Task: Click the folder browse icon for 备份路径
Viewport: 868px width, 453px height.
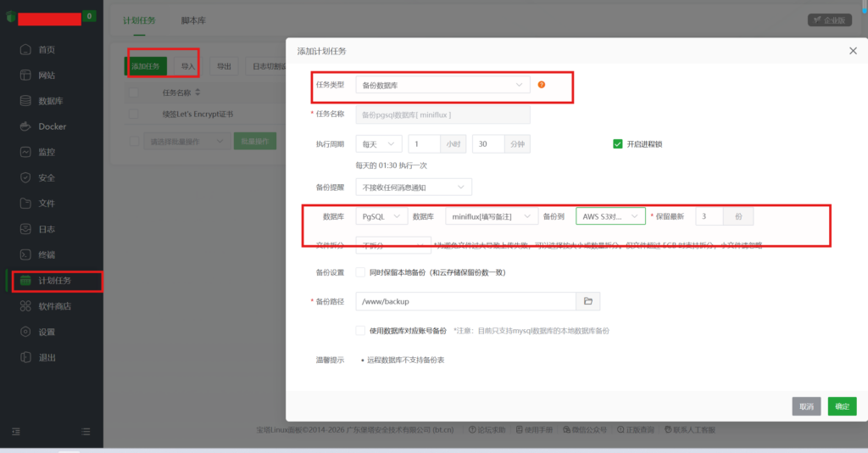Action: (588, 301)
